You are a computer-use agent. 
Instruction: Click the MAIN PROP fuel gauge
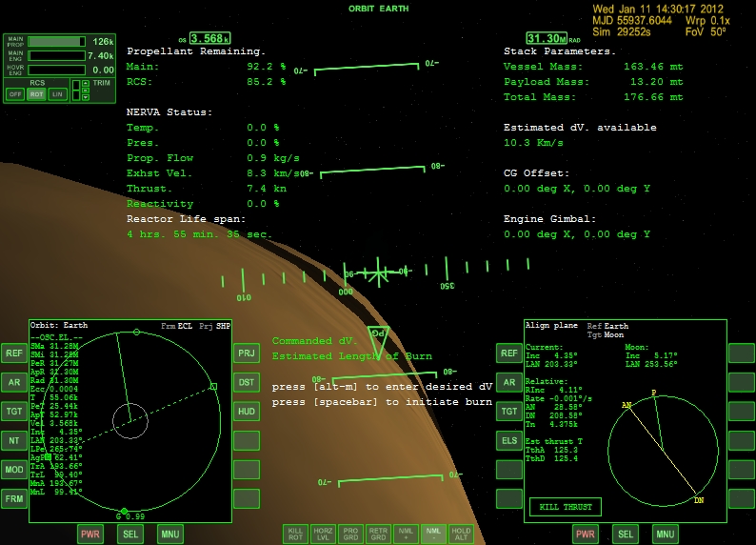click(56, 42)
